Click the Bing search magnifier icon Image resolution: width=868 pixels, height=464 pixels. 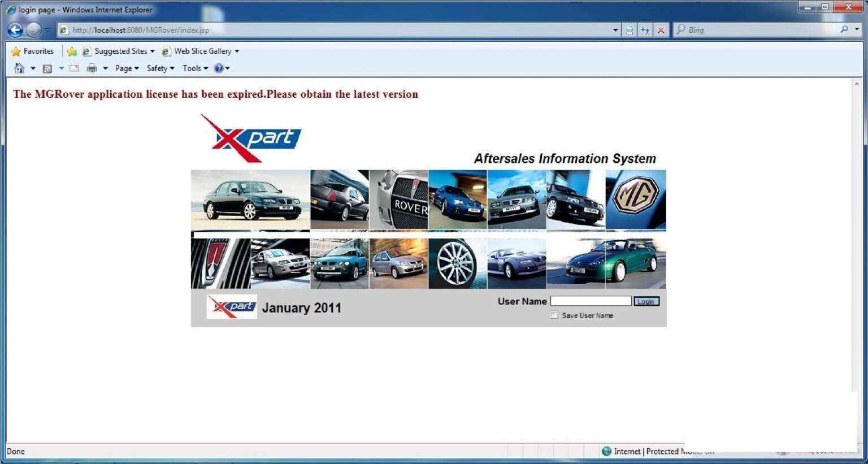point(844,29)
